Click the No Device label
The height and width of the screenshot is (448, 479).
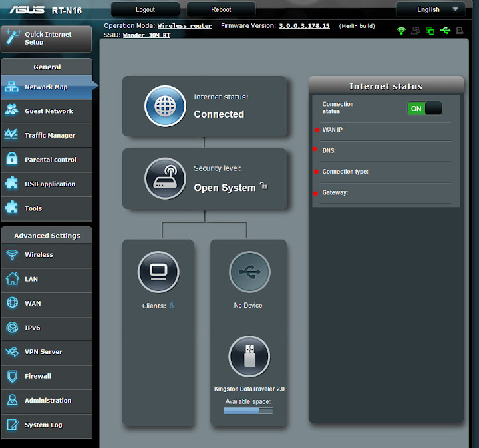click(248, 306)
